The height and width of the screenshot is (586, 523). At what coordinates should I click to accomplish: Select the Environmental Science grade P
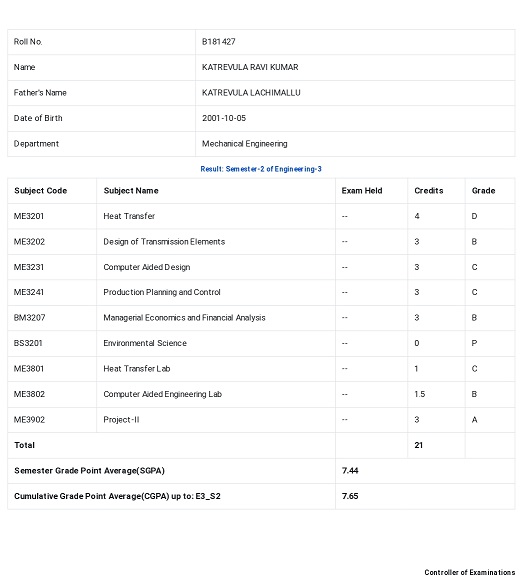coord(474,343)
